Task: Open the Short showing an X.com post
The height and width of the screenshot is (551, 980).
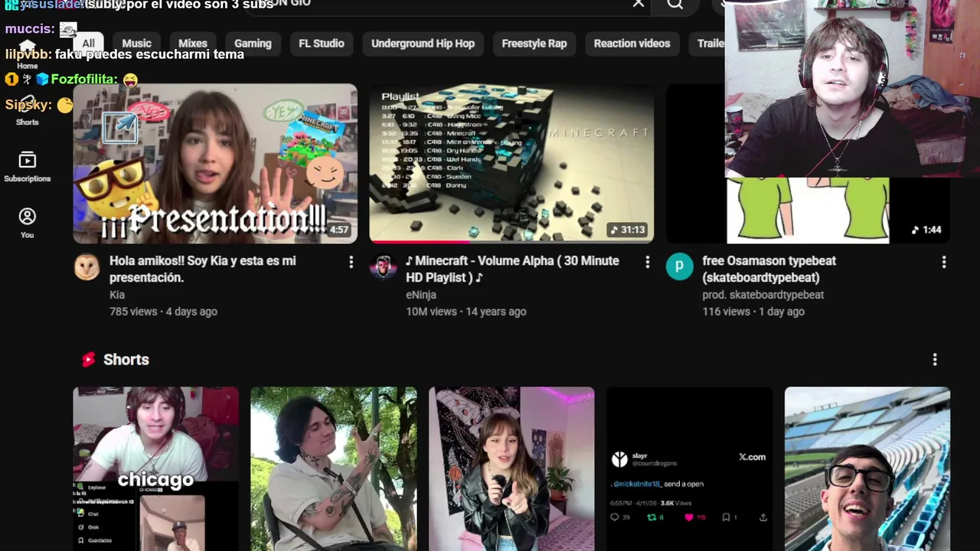Action: point(689,469)
